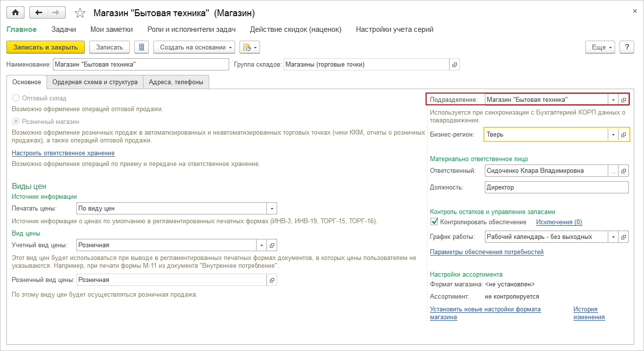This screenshot has width=644, height=351.
Task: Go to the home page icon
Action: coord(16,13)
